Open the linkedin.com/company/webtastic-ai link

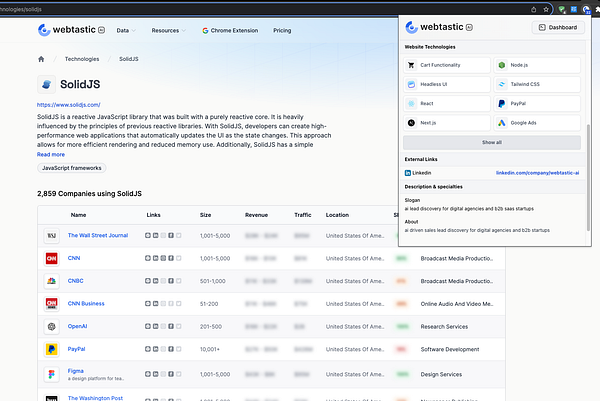pyautogui.click(x=537, y=172)
